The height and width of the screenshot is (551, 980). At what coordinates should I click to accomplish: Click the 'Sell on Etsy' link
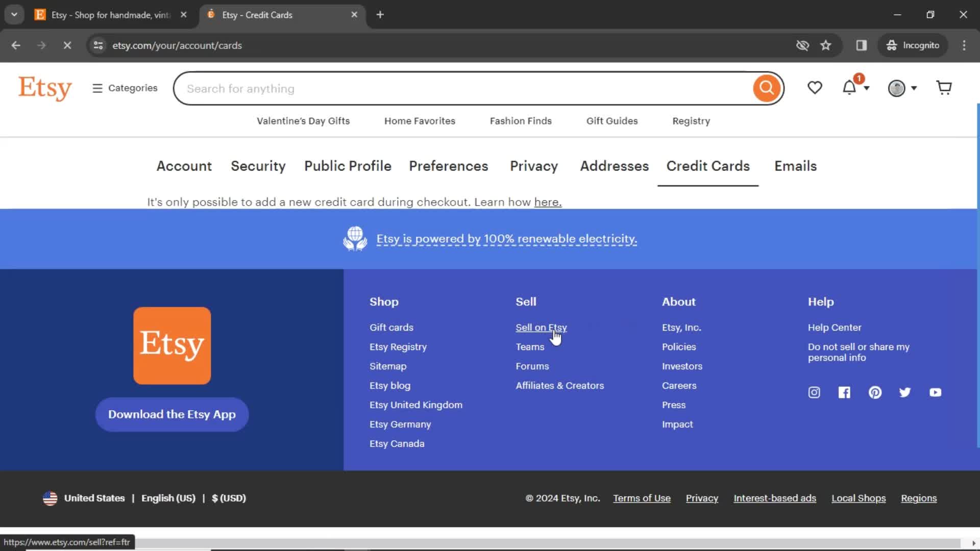[x=541, y=327]
